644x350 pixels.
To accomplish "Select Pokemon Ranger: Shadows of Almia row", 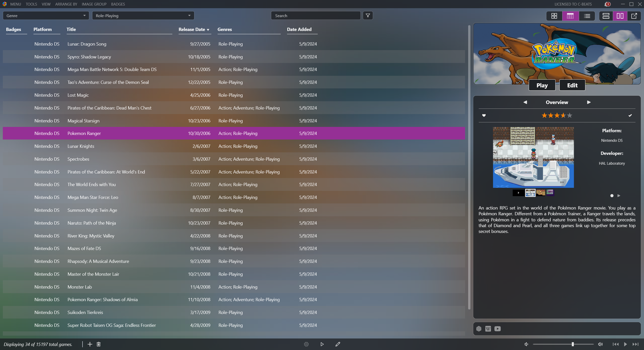I will pyautogui.click(x=234, y=300).
